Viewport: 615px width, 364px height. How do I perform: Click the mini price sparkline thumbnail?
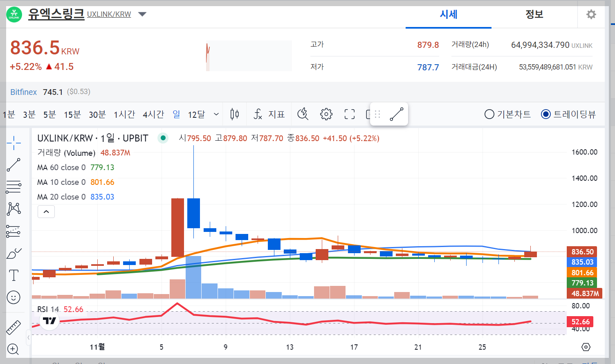point(249,56)
